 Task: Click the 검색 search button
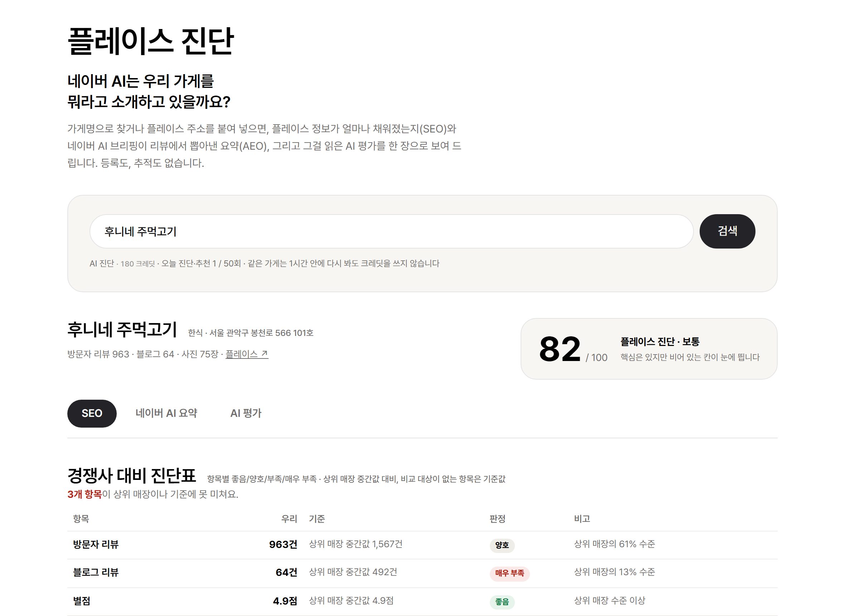point(727,231)
